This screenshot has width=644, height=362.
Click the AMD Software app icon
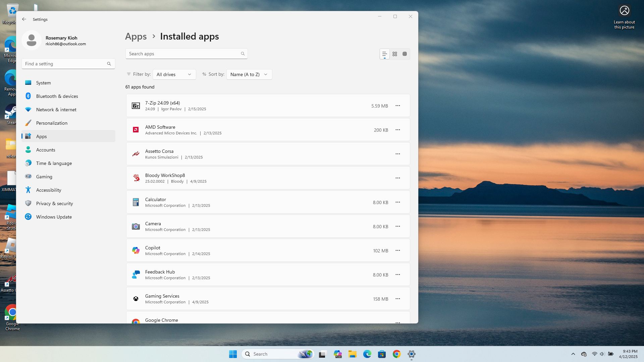[136, 130]
